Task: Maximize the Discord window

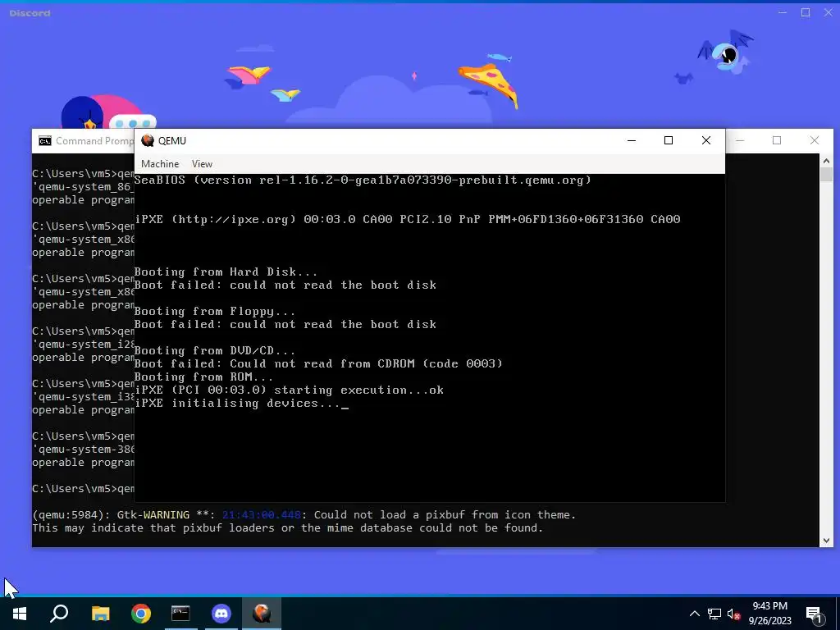Action: coord(806,12)
